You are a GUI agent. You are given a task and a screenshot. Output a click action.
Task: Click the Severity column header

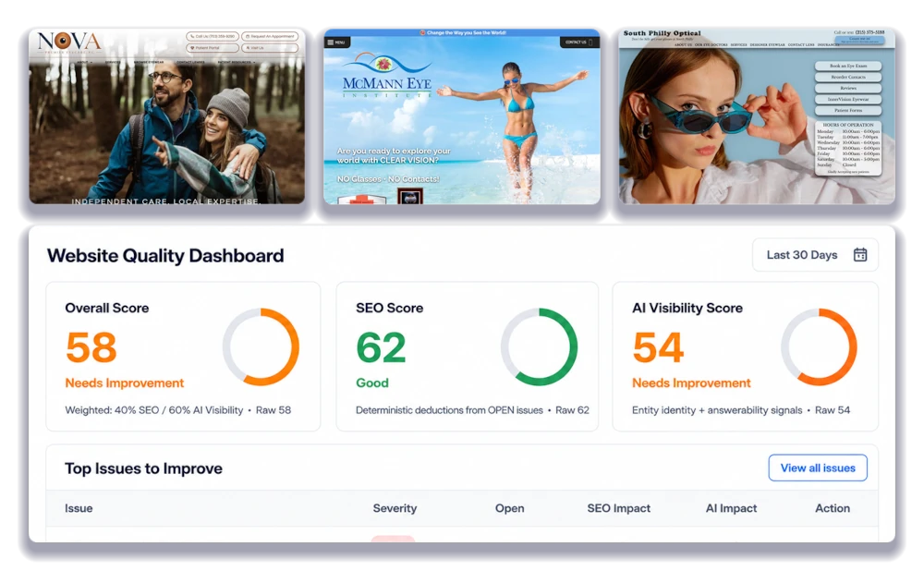395,508
